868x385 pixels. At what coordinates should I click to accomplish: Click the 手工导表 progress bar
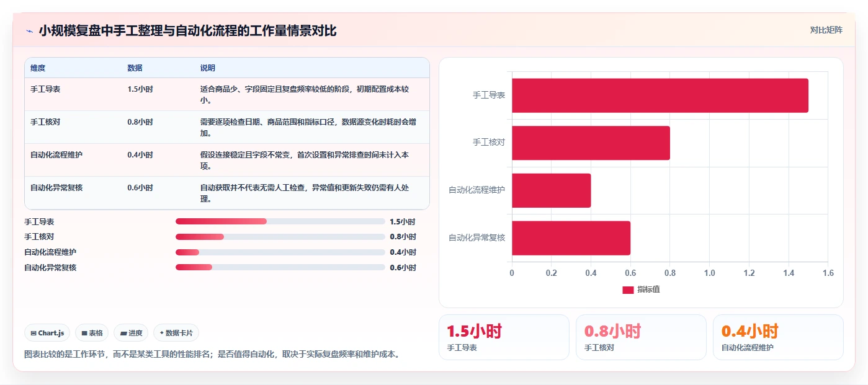point(280,221)
